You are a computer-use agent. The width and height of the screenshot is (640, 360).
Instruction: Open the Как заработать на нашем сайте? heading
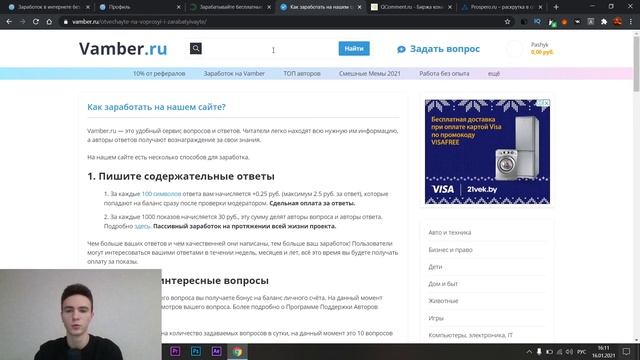pos(156,107)
